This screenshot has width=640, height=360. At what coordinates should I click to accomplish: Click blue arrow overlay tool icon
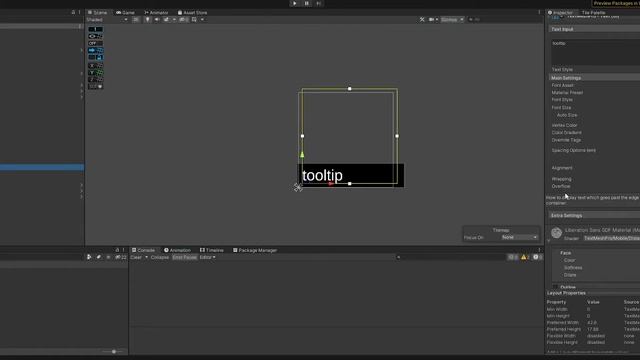(92, 50)
